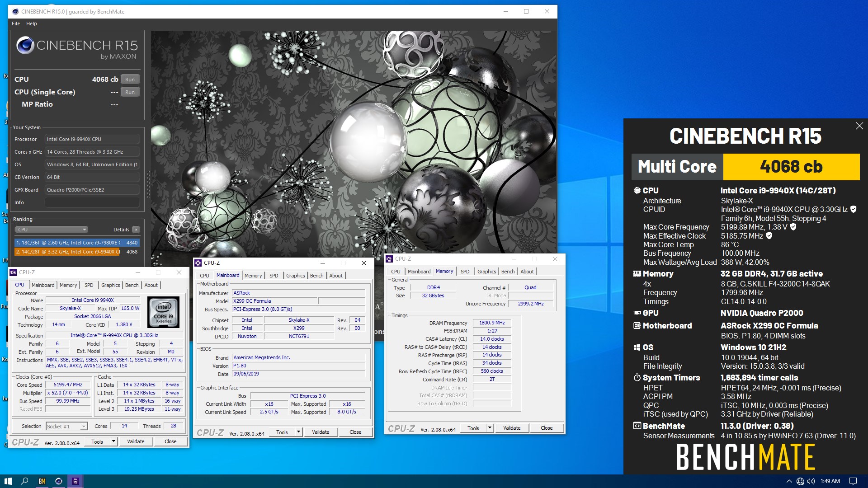Expand Tools dropdown arrow in left CPU-Z
The image size is (868, 488).
[x=113, y=441]
